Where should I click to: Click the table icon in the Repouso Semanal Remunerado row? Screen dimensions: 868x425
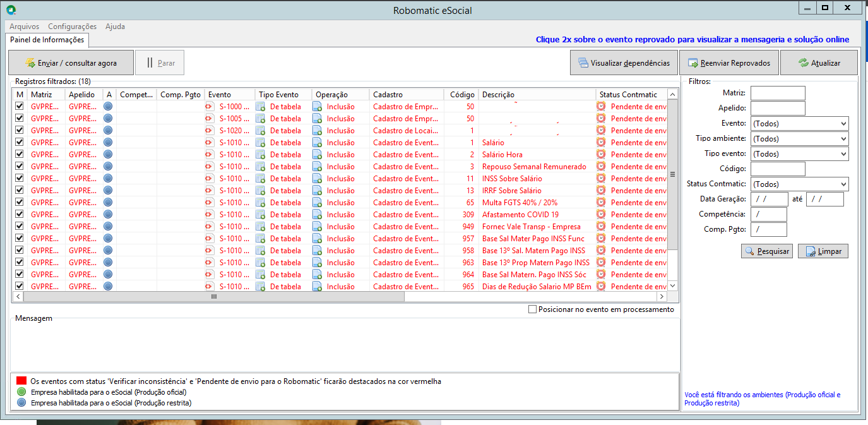point(260,167)
